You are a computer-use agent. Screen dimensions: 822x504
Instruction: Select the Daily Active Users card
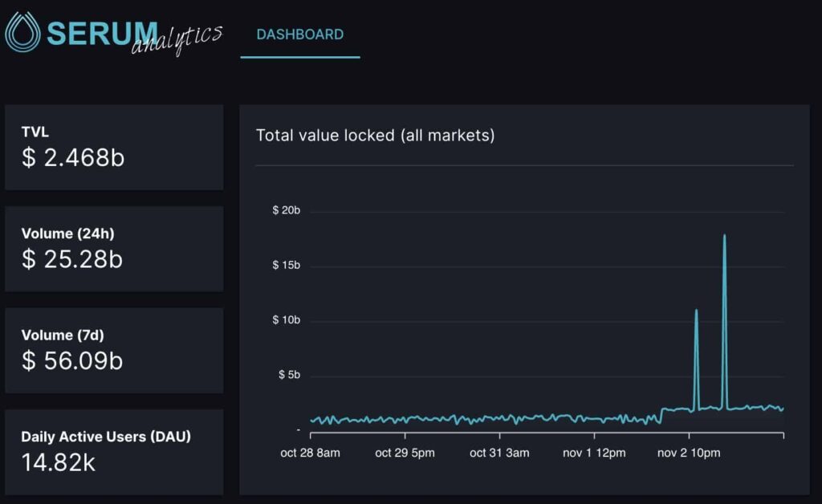[114, 452]
